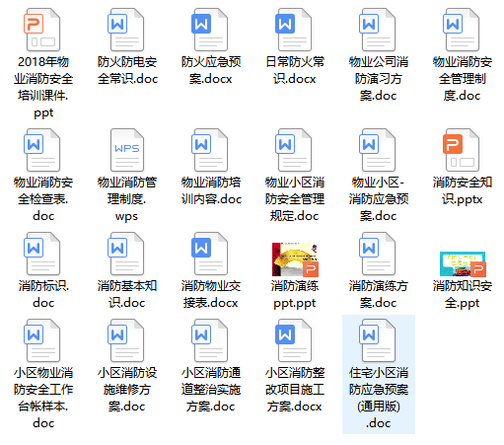Viewport: 504px width, 445px height.
Task: Click the WPS file 物业消防管理制度.wps icon
Action: (x=127, y=150)
